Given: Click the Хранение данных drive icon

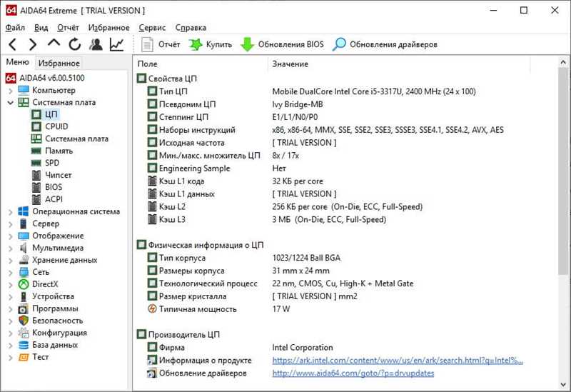Looking at the screenshot, I should [x=24, y=260].
